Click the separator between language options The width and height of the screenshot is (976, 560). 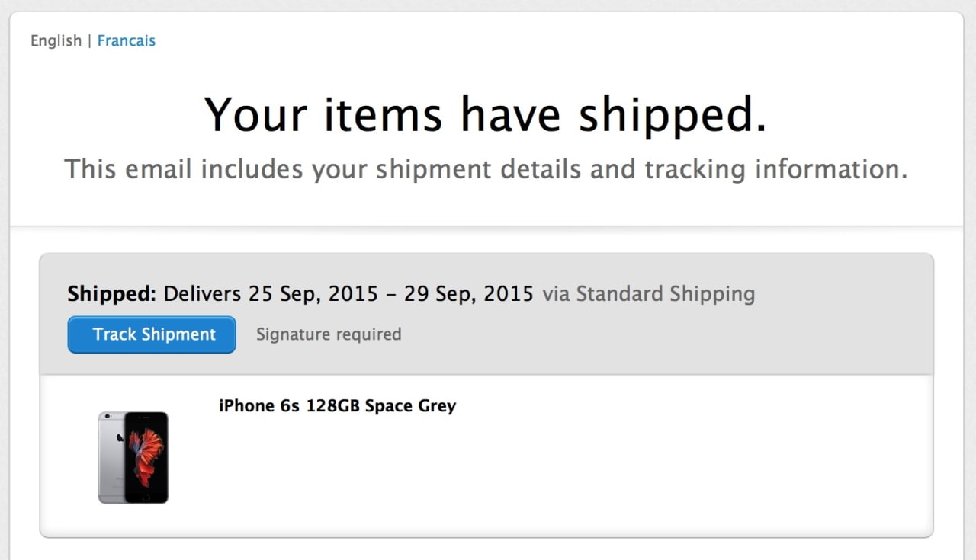tap(89, 40)
